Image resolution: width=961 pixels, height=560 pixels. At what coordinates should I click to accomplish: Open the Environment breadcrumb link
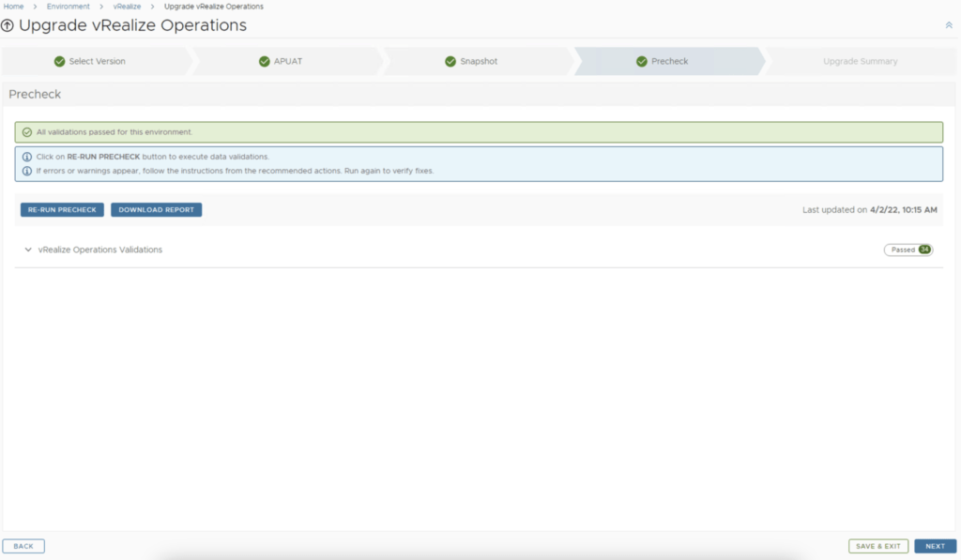pos(69,7)
